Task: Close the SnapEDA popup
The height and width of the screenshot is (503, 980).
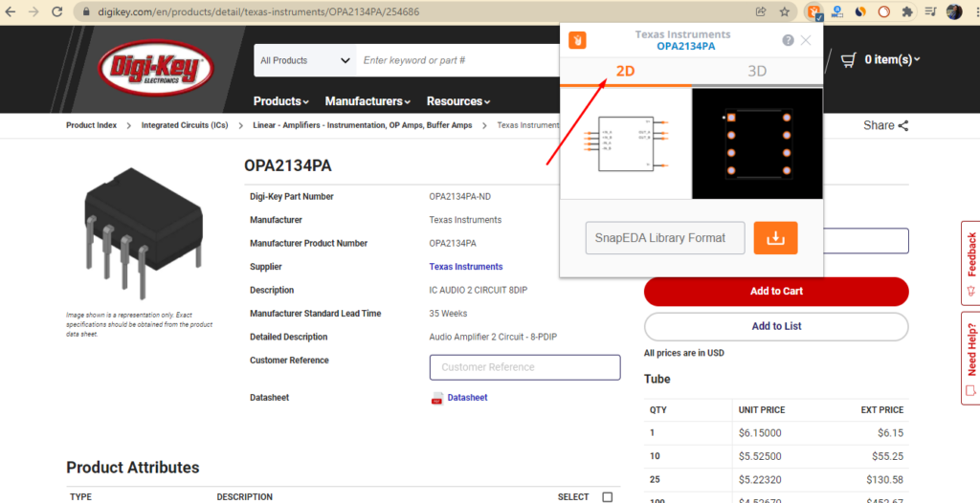Action: pos(806,40)
